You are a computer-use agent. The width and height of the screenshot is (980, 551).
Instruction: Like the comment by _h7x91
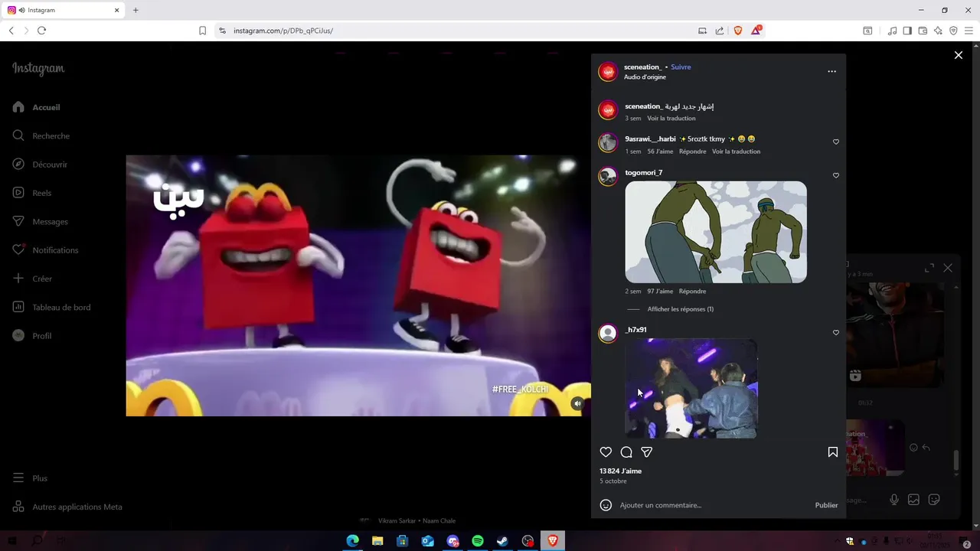(836, 332)
